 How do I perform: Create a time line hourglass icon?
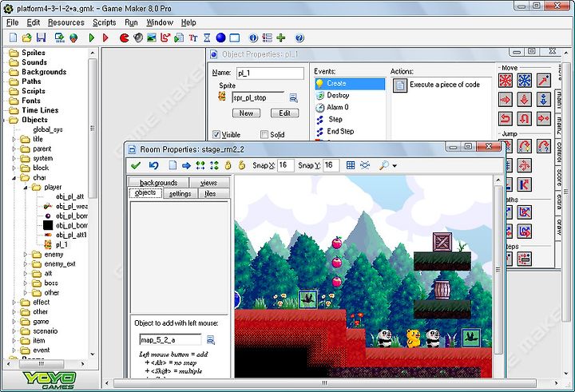(x=207, y=38)
